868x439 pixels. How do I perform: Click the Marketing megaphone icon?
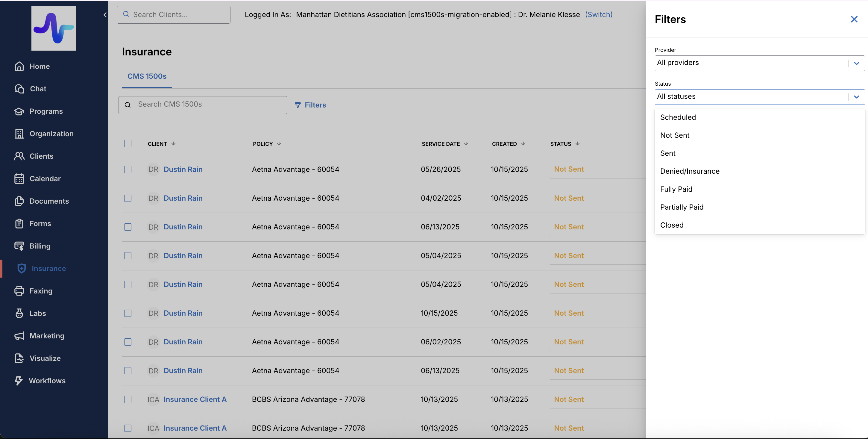pyautogui.click(x=19, y=336)
